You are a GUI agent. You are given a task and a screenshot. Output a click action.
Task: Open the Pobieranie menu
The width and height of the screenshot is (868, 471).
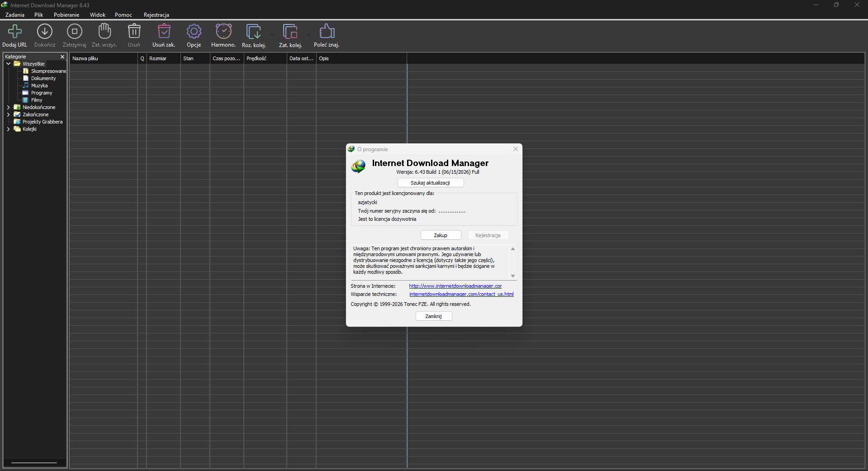(x=66, y=15)
